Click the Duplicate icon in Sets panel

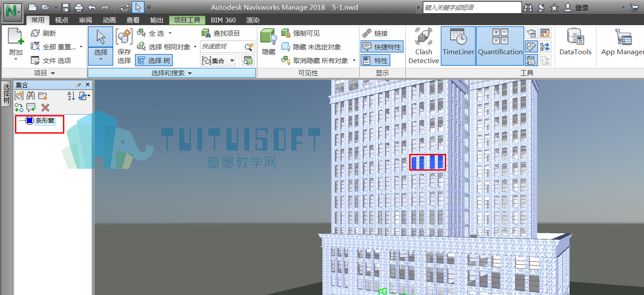(x=19, y=108)
